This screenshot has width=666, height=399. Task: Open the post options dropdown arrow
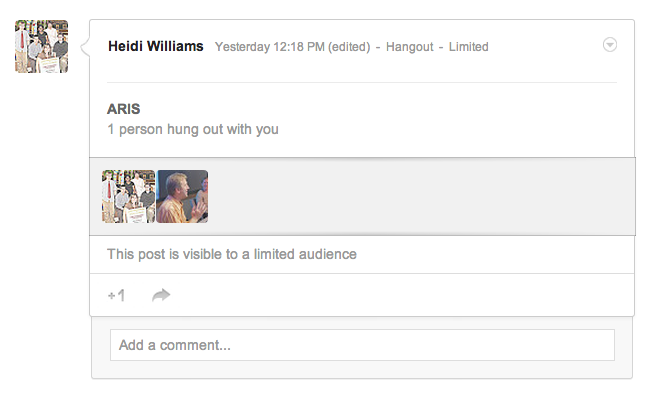tap(610, 45)
